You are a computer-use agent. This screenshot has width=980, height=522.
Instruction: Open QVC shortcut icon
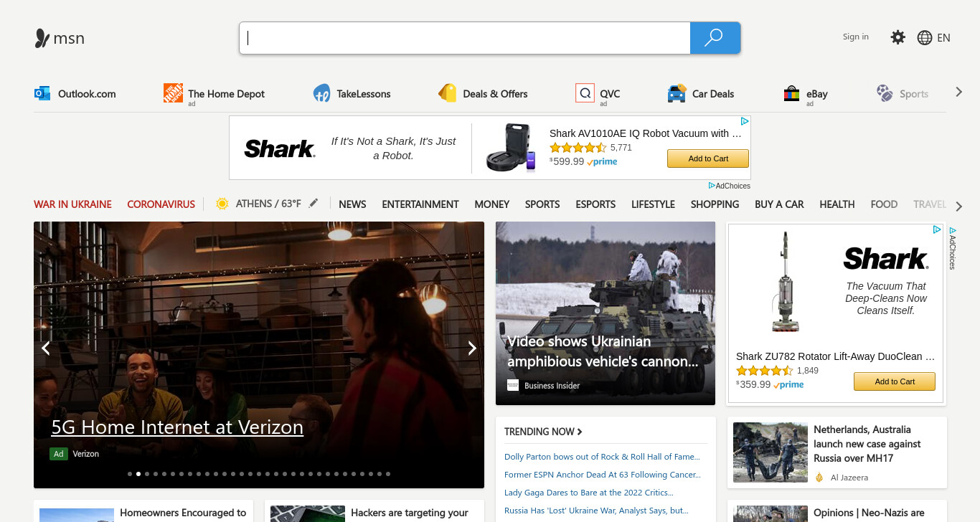click(x=585, y=93)
